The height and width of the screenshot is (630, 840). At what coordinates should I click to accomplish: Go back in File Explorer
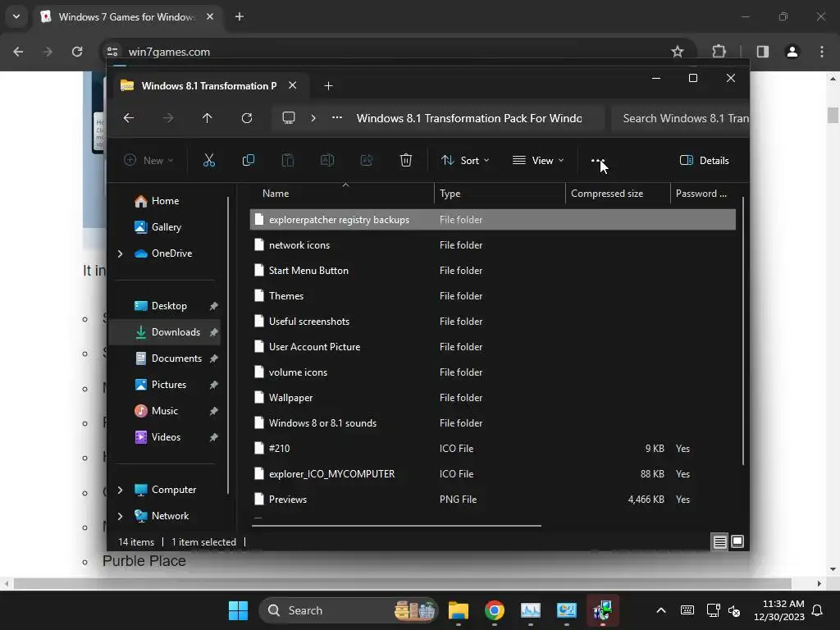pos(129,118)
